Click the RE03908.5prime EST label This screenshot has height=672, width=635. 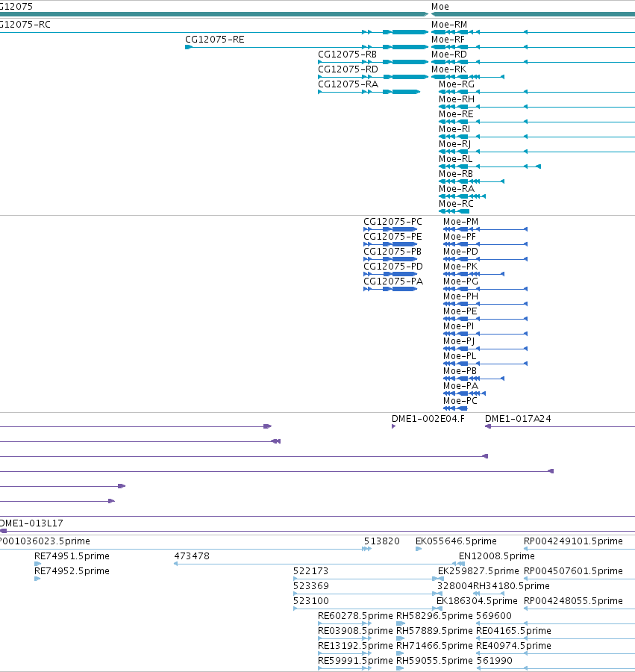click(x=355, y=631)
